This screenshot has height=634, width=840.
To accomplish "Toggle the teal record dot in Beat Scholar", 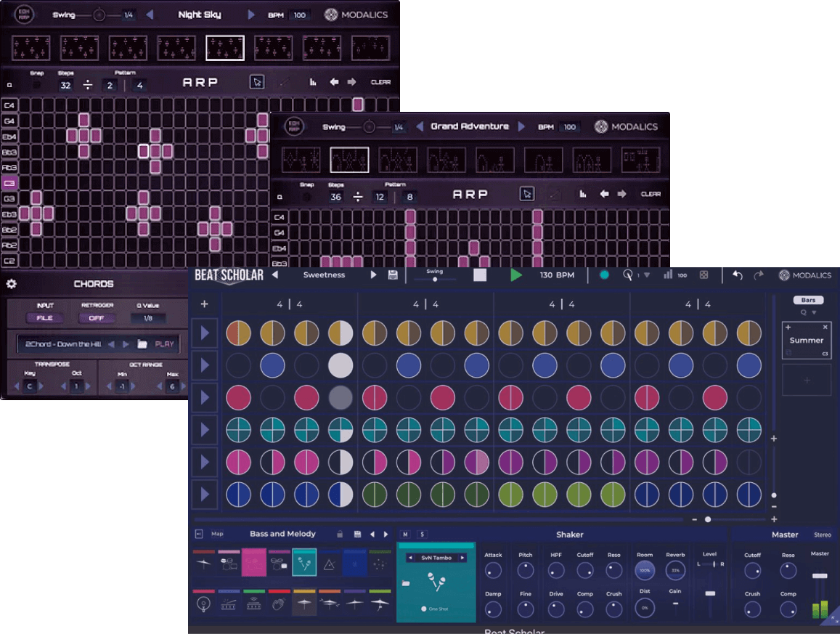I will [x=604, y=275].
